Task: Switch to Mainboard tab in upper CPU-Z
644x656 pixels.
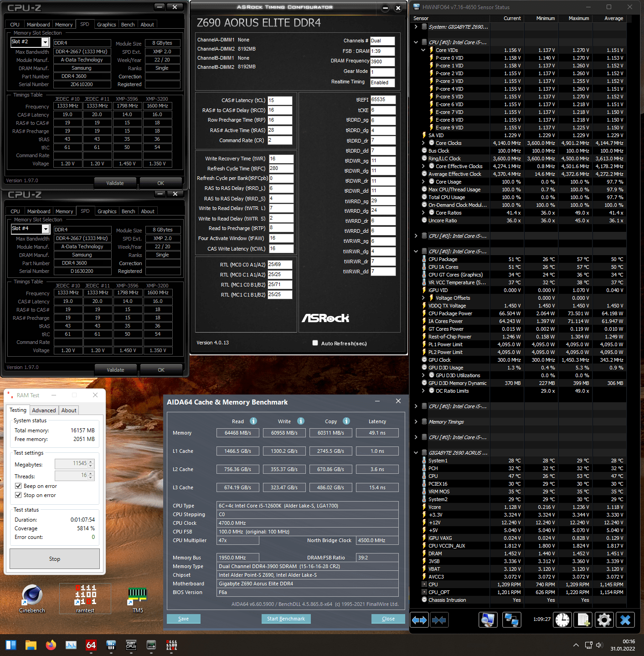Action: [38, 25]
